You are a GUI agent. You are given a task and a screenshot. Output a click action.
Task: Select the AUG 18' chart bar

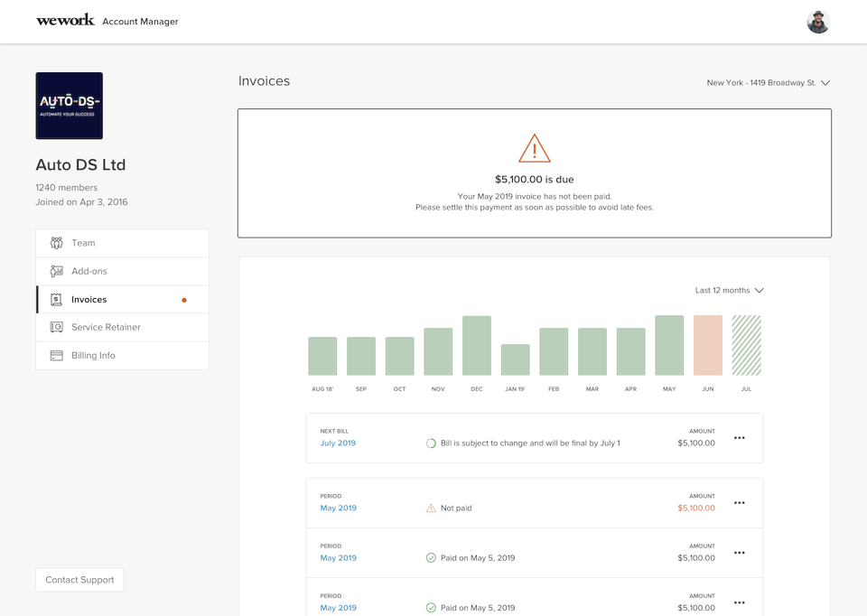[x=322, y=356]
